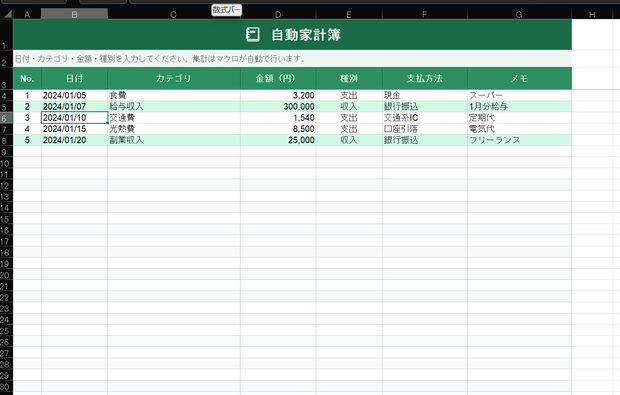The image size is (620, 395).
Task: Click the 交通系IC payment method cell
Action: pos(424,117)
